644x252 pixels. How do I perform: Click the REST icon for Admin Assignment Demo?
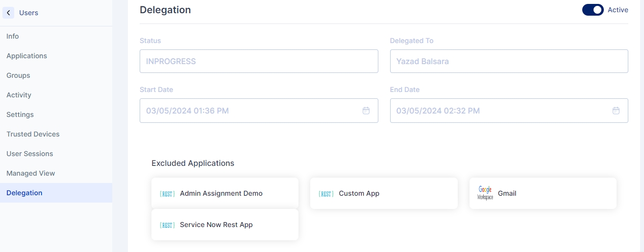point(167,194)
